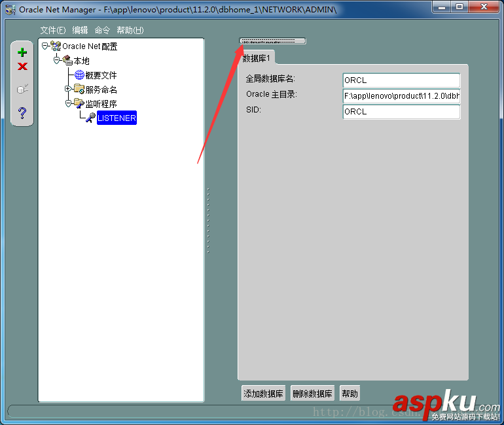Click the folder icon beside 服务命名
The width and height of the screenshot is (504, 425).
pos(79,89)
